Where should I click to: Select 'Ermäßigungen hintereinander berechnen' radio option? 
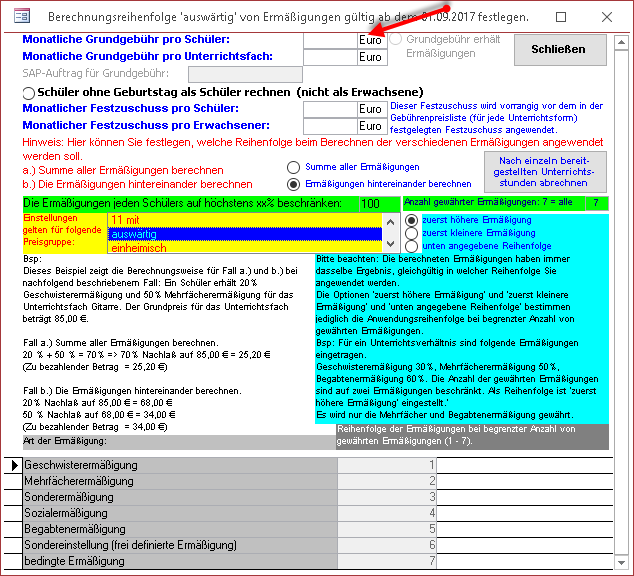(293, 184)
